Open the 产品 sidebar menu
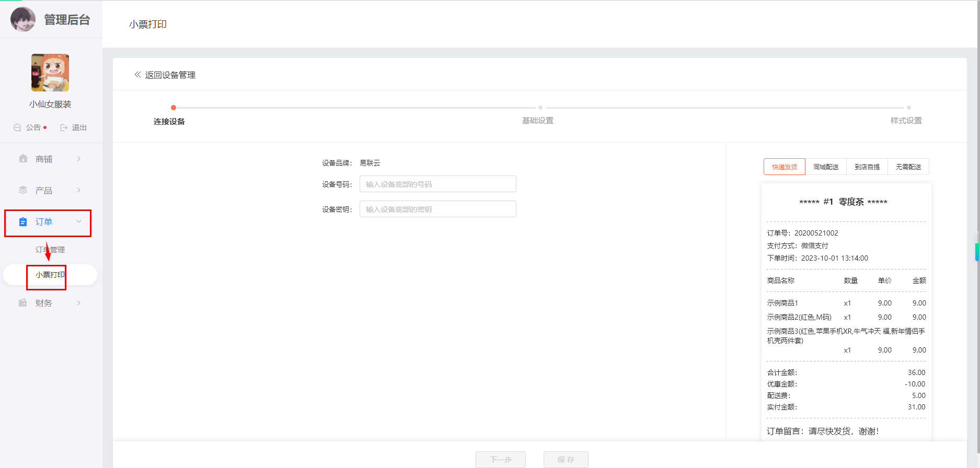 (x=50, y=190)
